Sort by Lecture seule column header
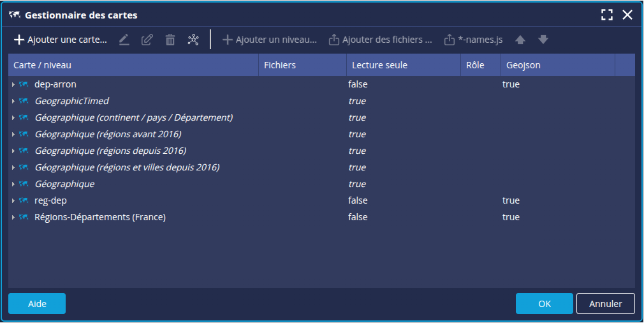Viewport: 644px width, 323px height. 379,65
